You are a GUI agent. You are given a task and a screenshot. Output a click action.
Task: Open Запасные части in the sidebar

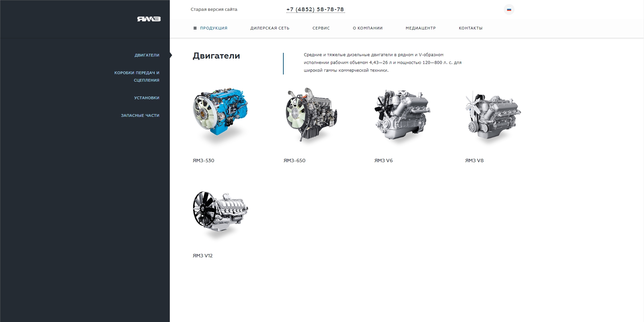[x=140, y=115]
